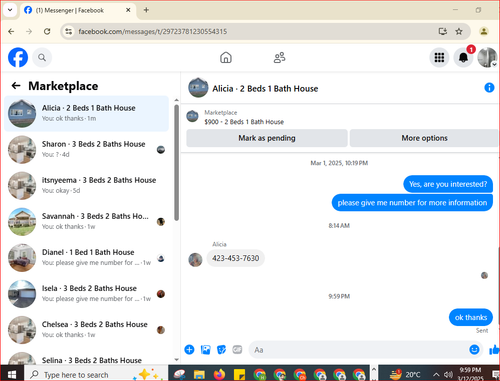The height and width of the screenshot is (381, 500).
Task: Click the message input field
Action: pos(358,350)
